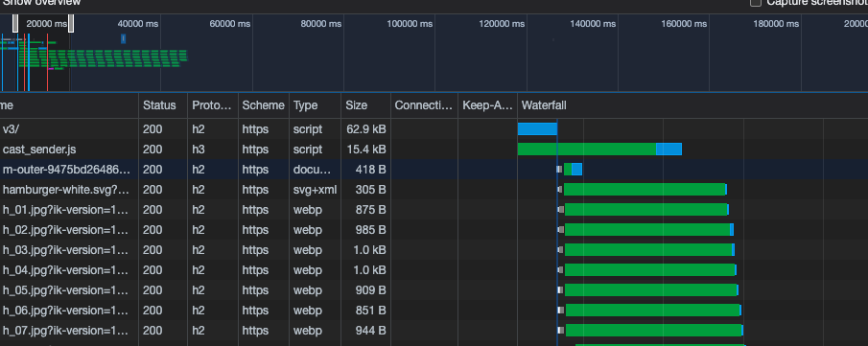Sort by Protocol column header
The height and width of the screenshot is (346, 868).
point(212,105)
